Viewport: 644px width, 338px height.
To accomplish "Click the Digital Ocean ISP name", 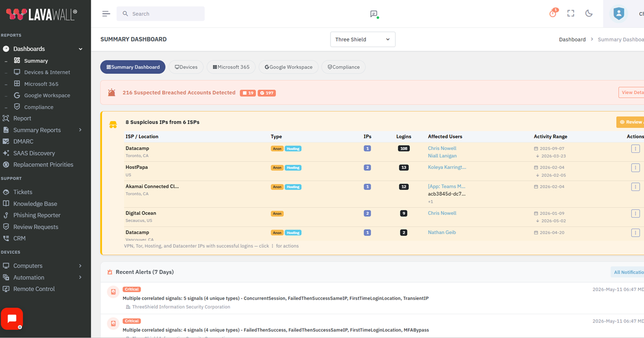I will [x=141, y=214].
